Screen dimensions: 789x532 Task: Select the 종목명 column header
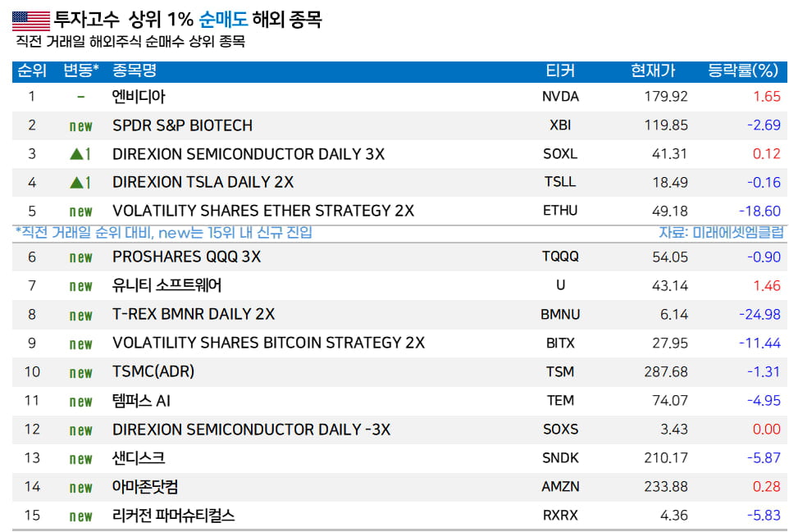[135, 71]
